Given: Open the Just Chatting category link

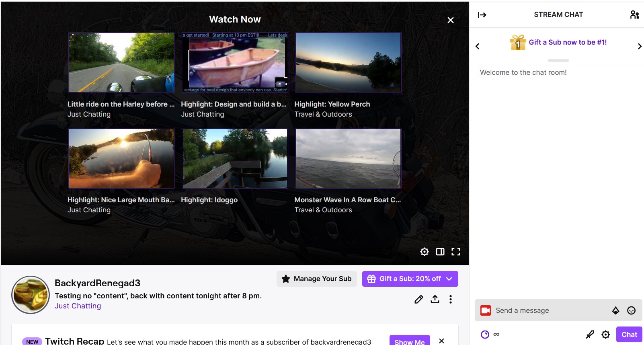Looking at the screenshot, I should pos(78,306).
